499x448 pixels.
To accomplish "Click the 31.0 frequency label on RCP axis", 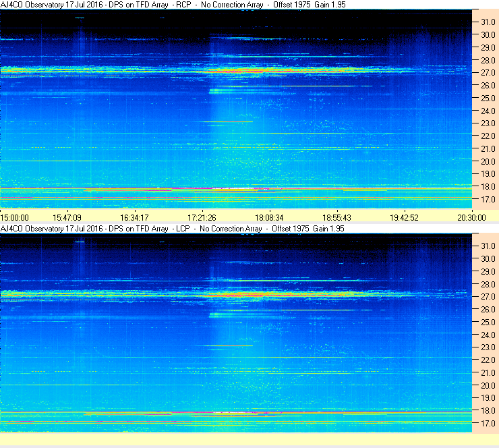I will (488, 22).
